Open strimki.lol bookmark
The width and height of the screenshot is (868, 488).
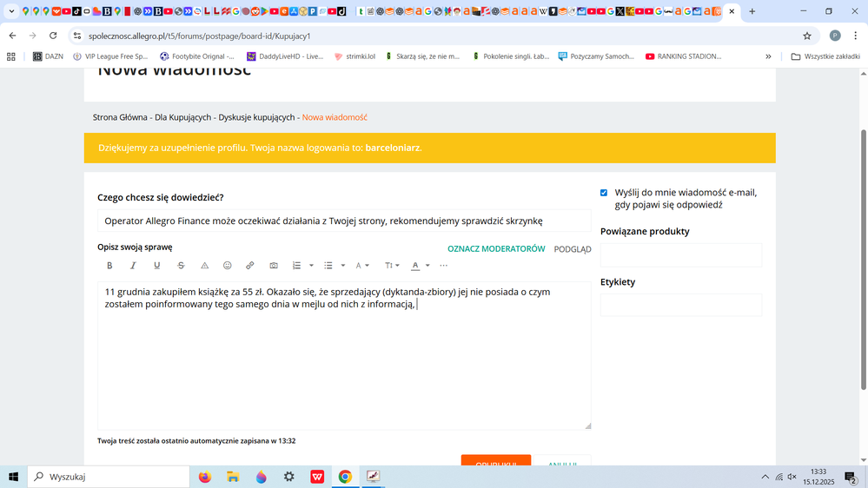click(354, 56)
